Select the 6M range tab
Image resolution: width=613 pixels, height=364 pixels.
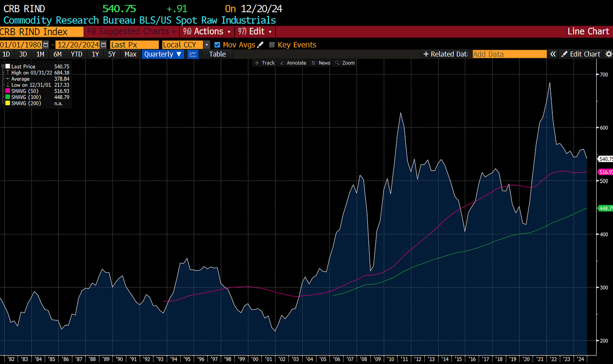point(57,54)
